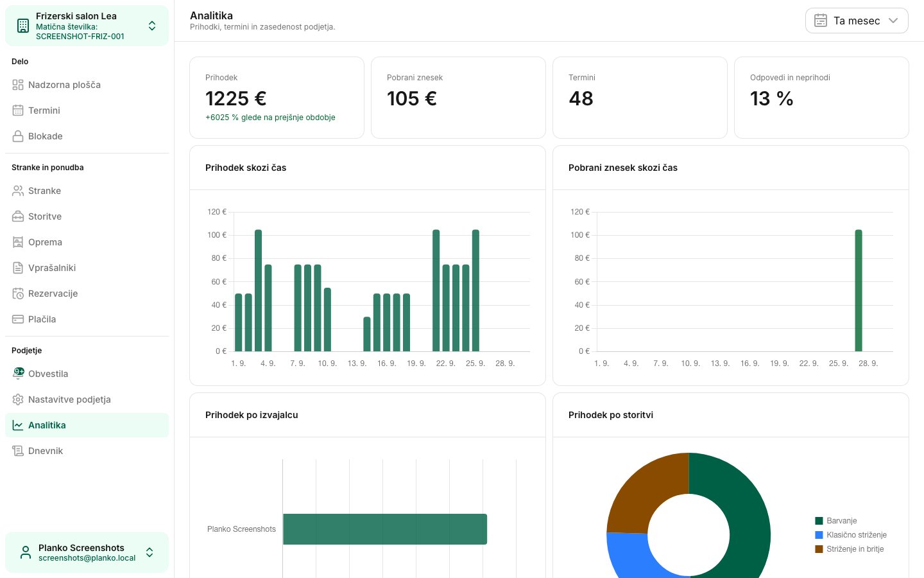Click the Striženje in britje brown legend swatch
924x578 pixels.
coord(819,549)
